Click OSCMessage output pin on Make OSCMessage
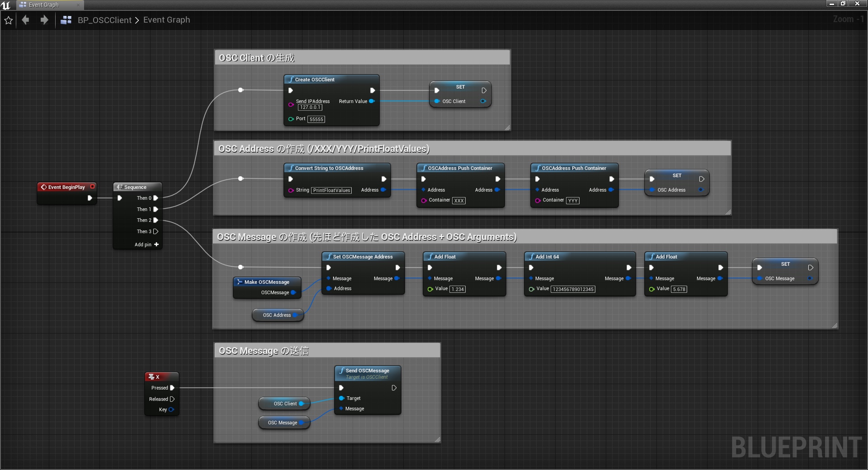Screen dimensions: 868x470 coord(293,292)
